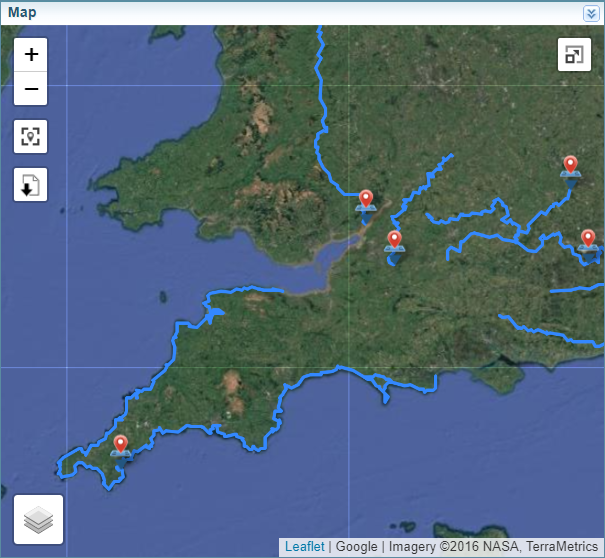Open the Leaflet attribution link

pos(304,547)
